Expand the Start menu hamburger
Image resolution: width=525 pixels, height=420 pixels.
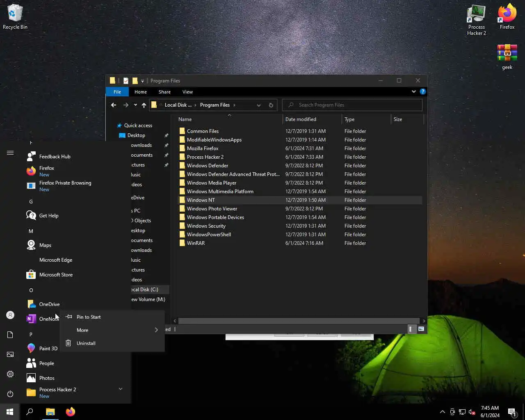point(10,153)
